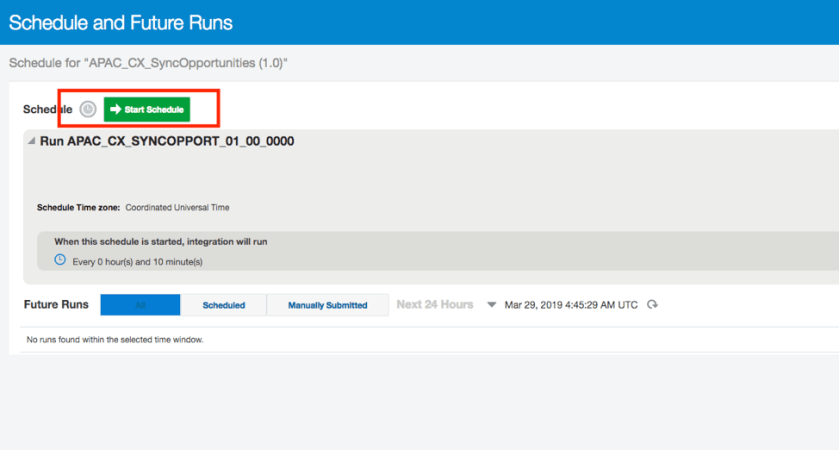Click the No runs found message
The image size is (839, 450).
click(x=114, y=340)
